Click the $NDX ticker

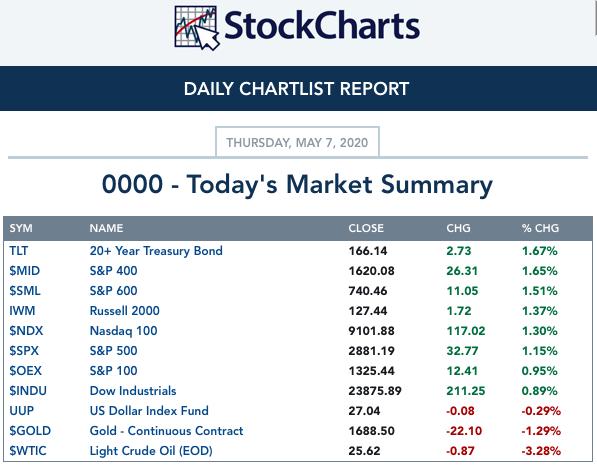[x=26, y=331]
